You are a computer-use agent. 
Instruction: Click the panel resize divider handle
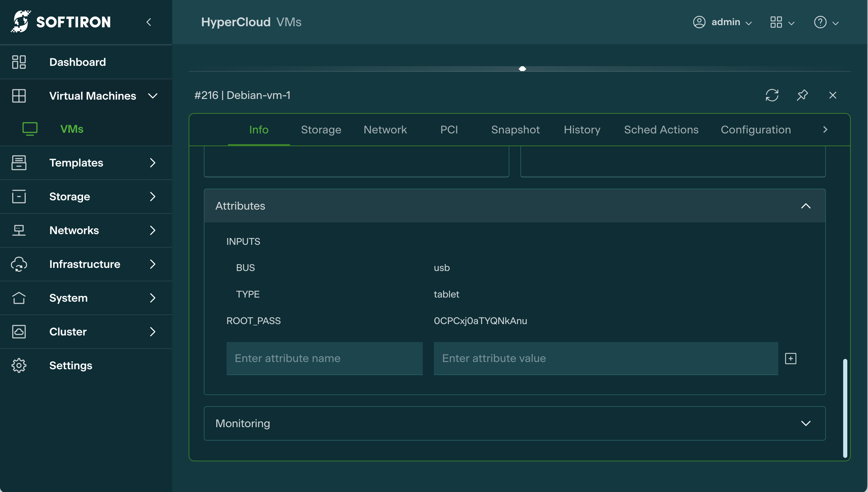click(522, 69)
